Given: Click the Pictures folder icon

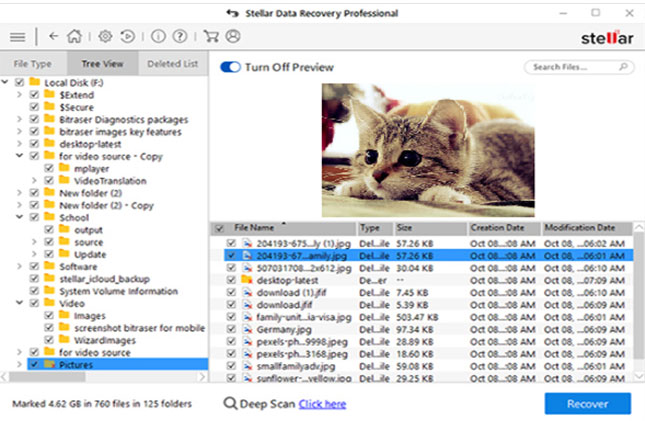Looking at the screenshot, I should point(49,363).
